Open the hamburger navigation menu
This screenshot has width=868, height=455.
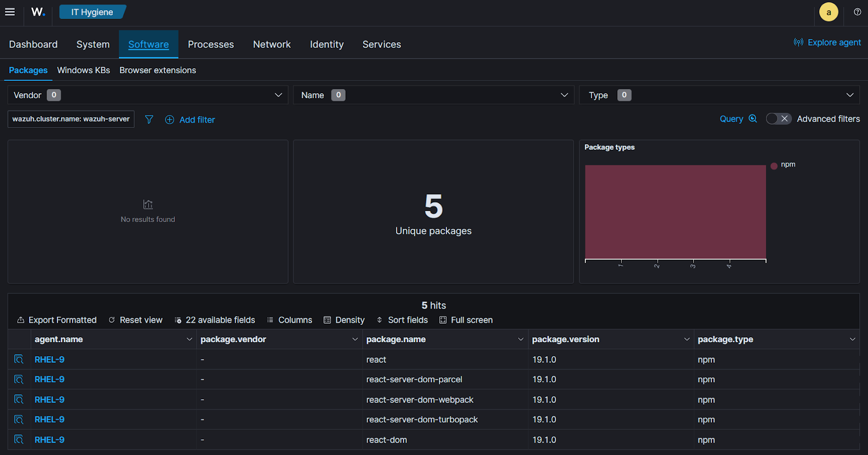click(x=10, y=12)
